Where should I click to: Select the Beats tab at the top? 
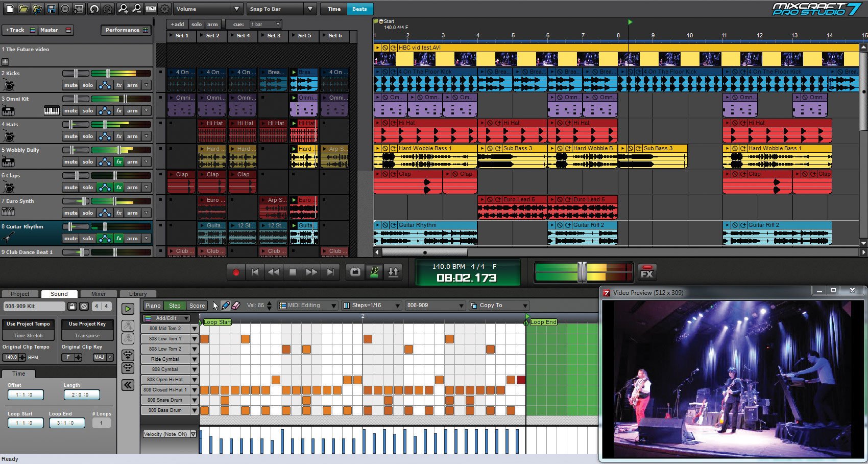pos(359,9)
